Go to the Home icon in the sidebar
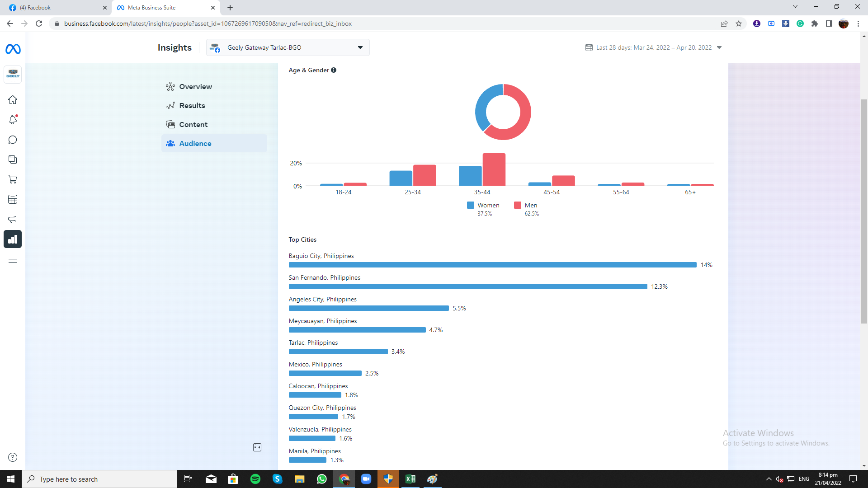The image size is (868, 488). (13, 99)
